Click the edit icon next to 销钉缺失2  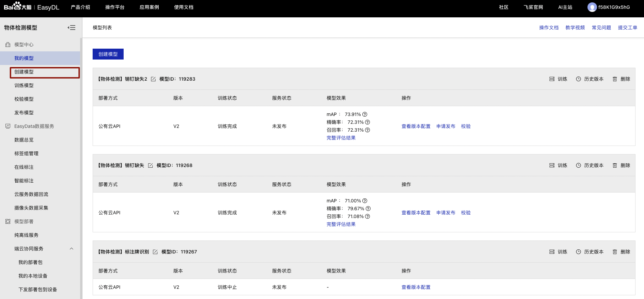(153, 79)
